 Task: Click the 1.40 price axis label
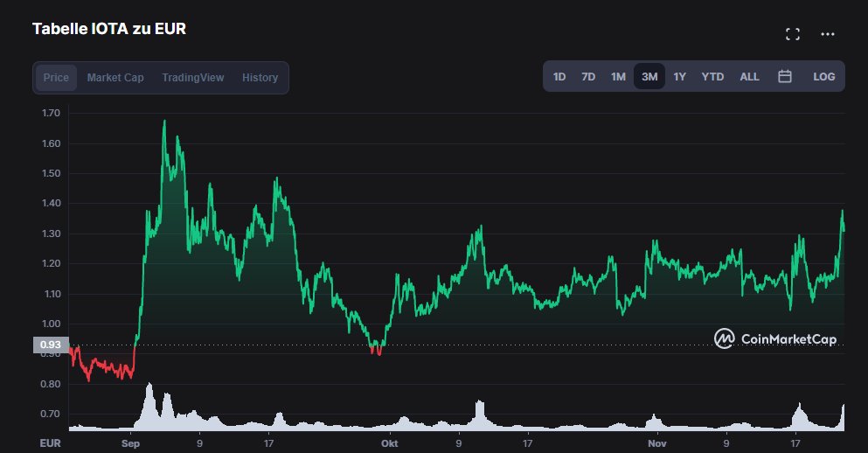click(51, 203)
